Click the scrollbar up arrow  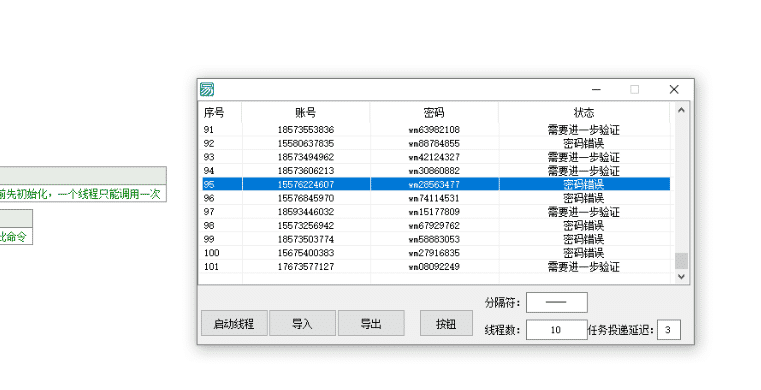681,110
